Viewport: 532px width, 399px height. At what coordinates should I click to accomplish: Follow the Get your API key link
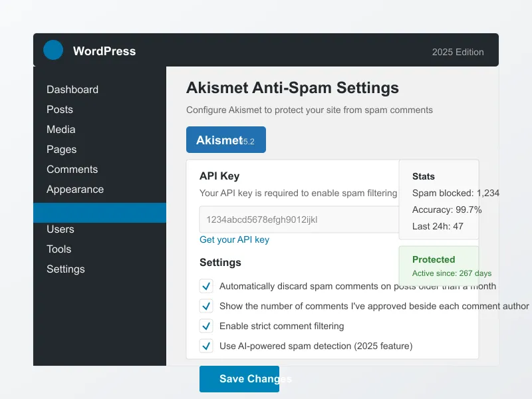[235, 239]
